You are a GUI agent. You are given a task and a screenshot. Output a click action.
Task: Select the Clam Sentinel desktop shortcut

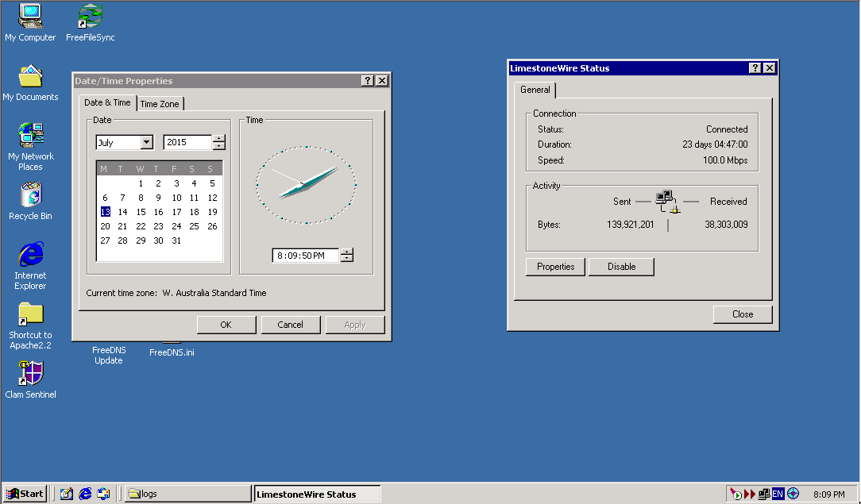[30, 379]
